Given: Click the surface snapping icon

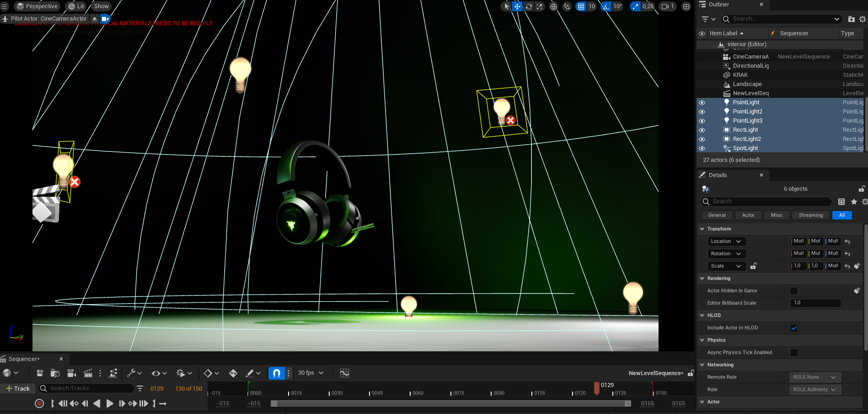Looking at the screenshot, I should pos(567,6).
